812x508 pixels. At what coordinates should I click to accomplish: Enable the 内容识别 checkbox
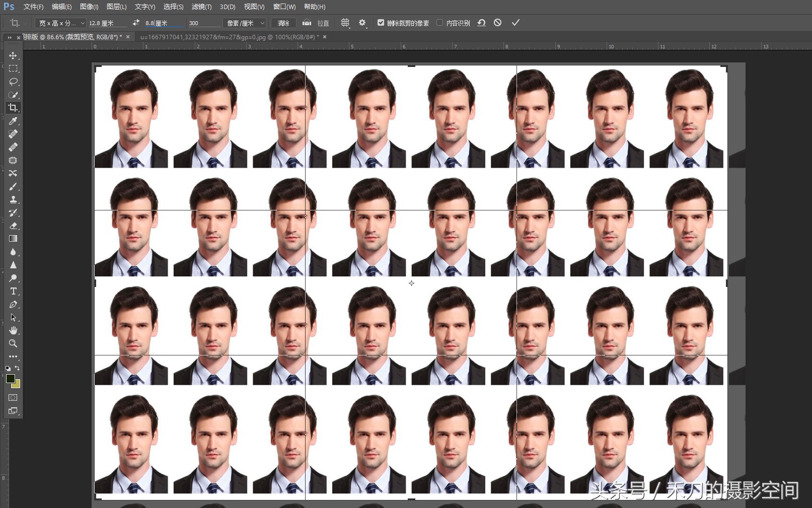pyautogui.click(x=439, y=23)
